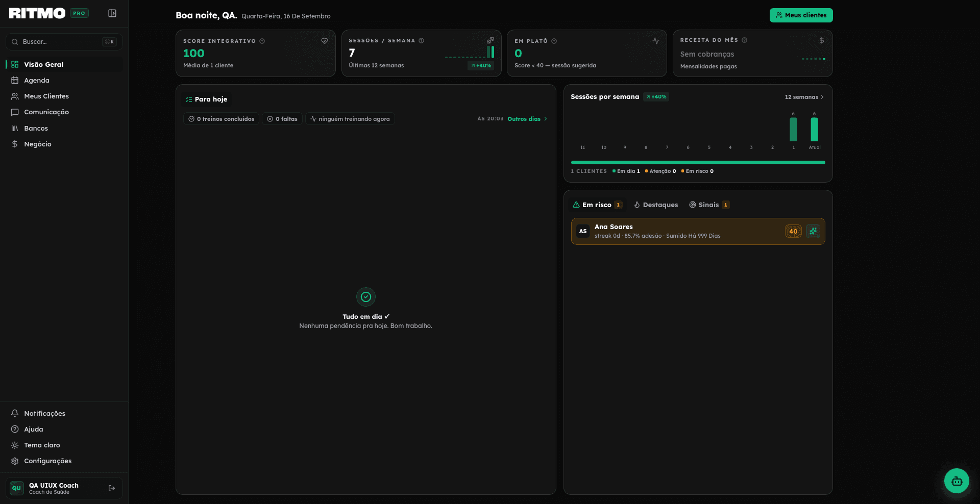
Task: Switch to the Sinais tab
Action: coord(709,205)
